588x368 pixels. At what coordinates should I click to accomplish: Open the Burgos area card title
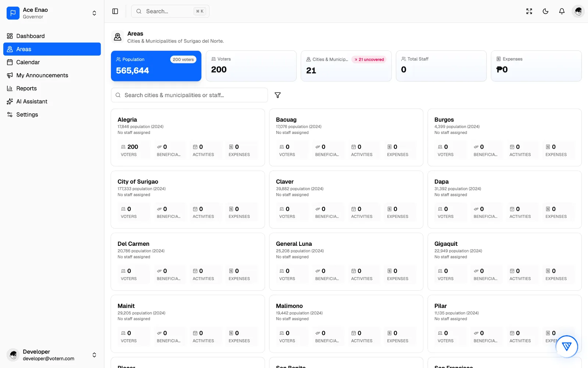click(x=444, y=120)
